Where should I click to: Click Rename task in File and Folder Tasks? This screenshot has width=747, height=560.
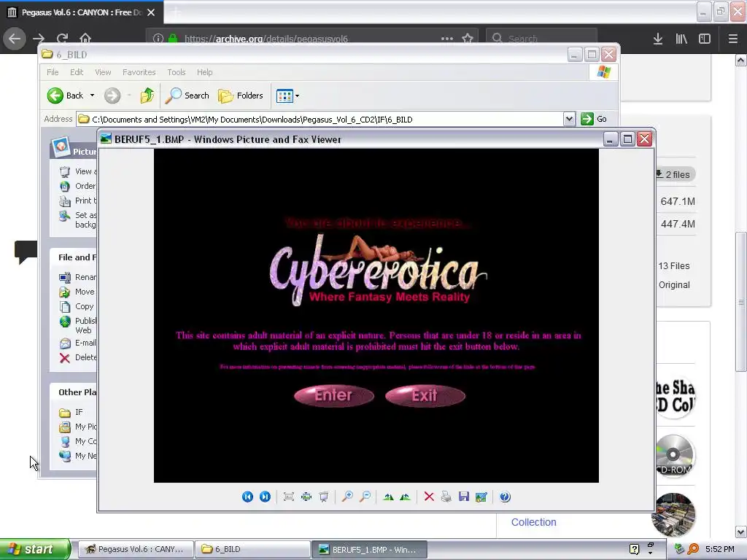pyautogui.click(x=77, y=277)
